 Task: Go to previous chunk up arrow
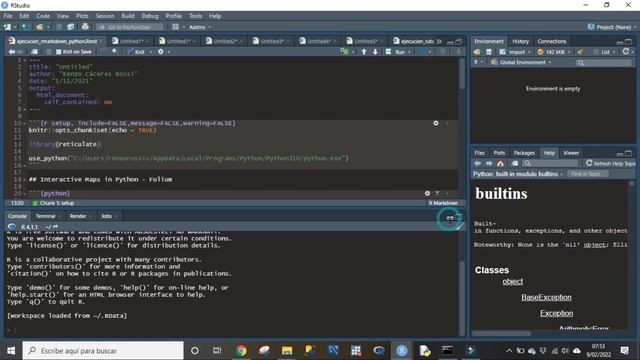364,52
